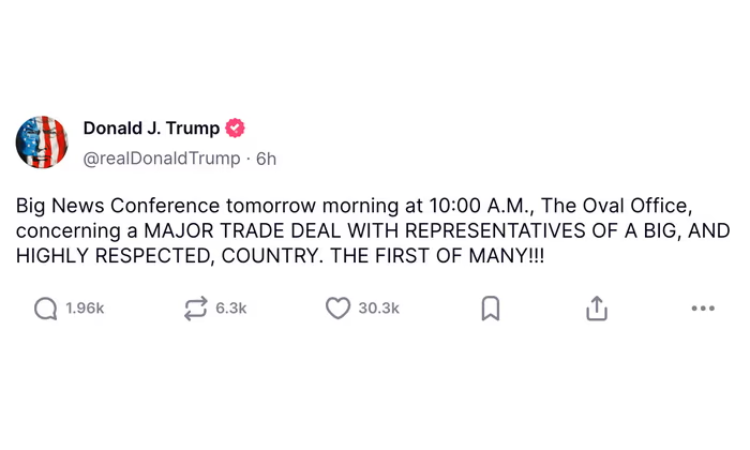Click the share upload icon
Viewport: 750px width, 450px height.
click(x=596, y=309)
